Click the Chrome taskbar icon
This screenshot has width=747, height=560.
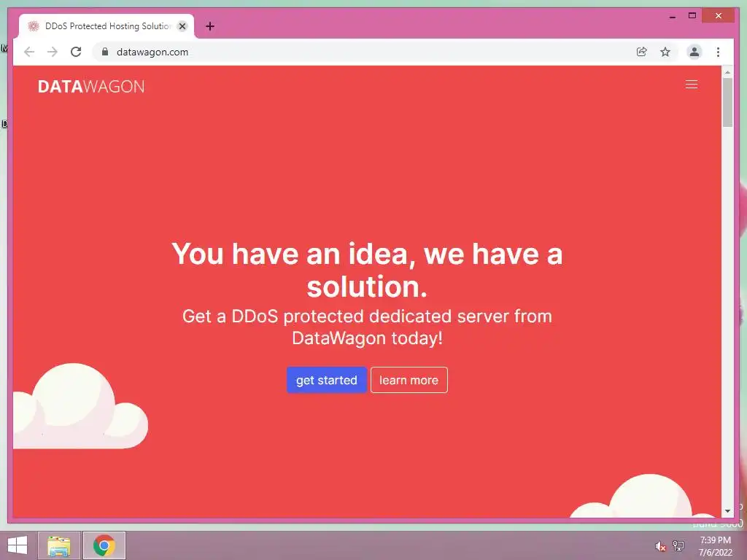104,545
